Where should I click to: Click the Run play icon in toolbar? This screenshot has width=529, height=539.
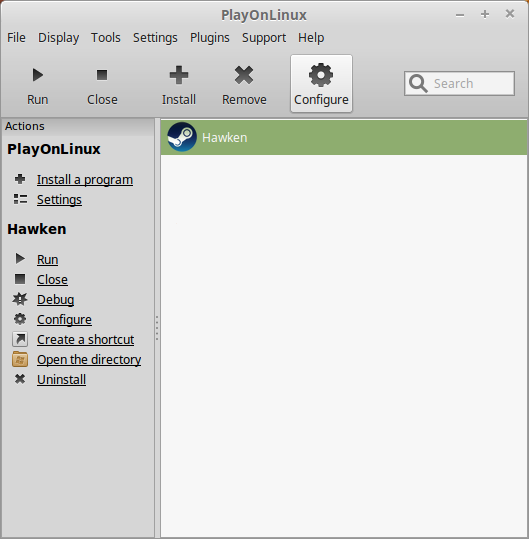tap(38, 75)
